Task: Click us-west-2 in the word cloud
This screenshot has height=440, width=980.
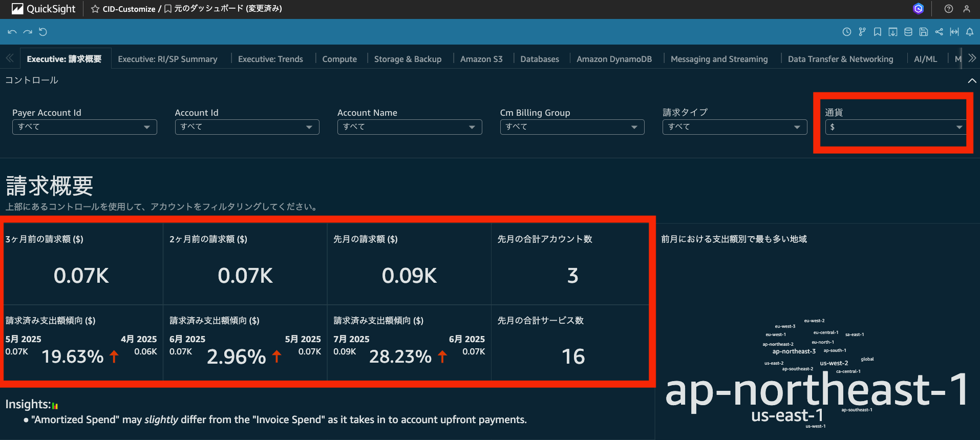Action: (834, 363)
